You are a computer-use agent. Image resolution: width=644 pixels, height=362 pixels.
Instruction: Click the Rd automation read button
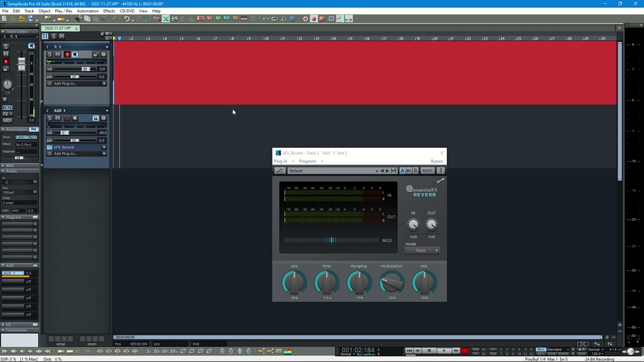click(33, 129)
